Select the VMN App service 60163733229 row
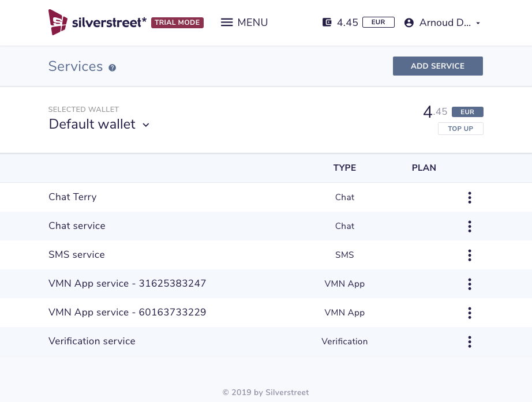This screenshot has height=402, width=532. point(127,312)
